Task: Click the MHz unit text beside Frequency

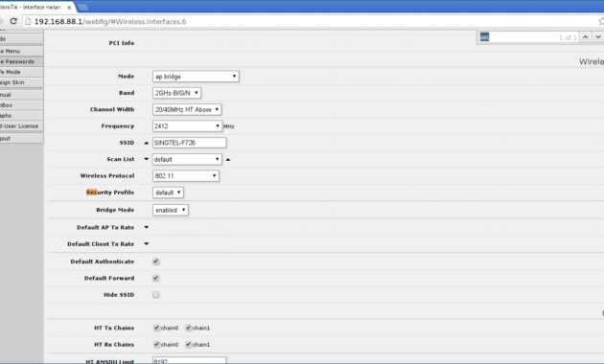Action: tap(229, 126)
